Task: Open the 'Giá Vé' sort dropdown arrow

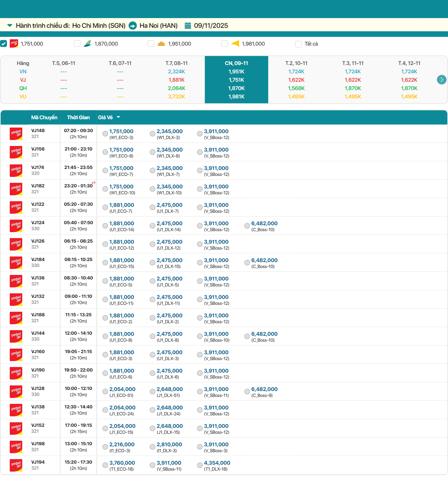Action: pyautogui.click(x=118, y=117)
